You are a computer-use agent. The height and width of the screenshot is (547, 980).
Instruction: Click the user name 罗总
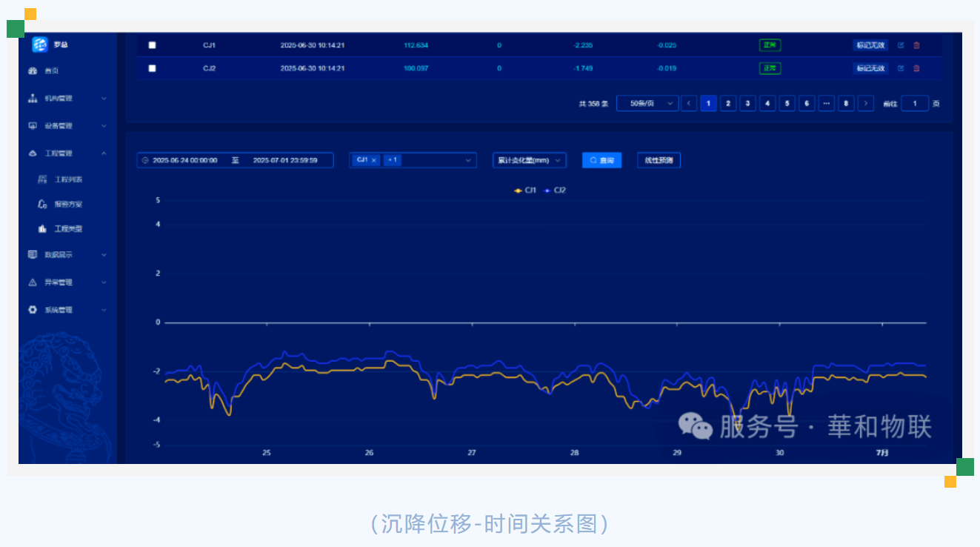61,44
